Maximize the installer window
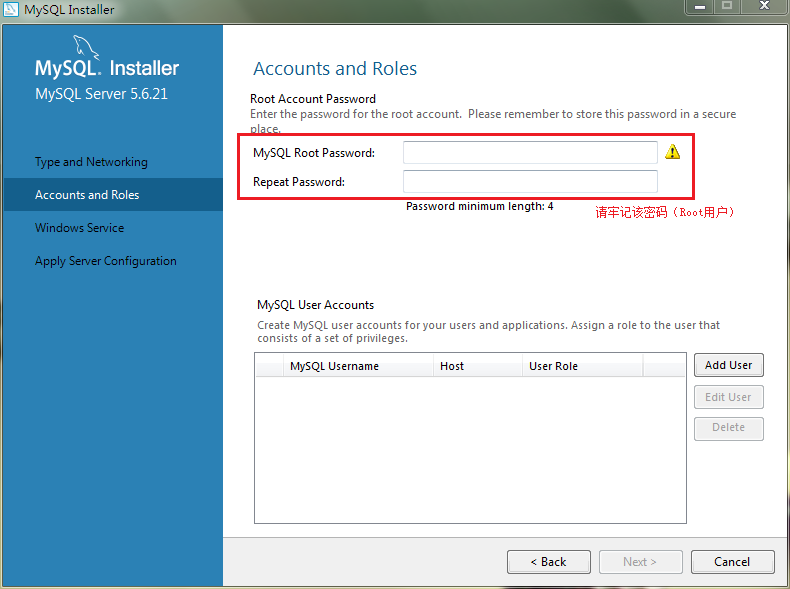The width and height of the screenshot is (790, 589). [x=727, y=7]
